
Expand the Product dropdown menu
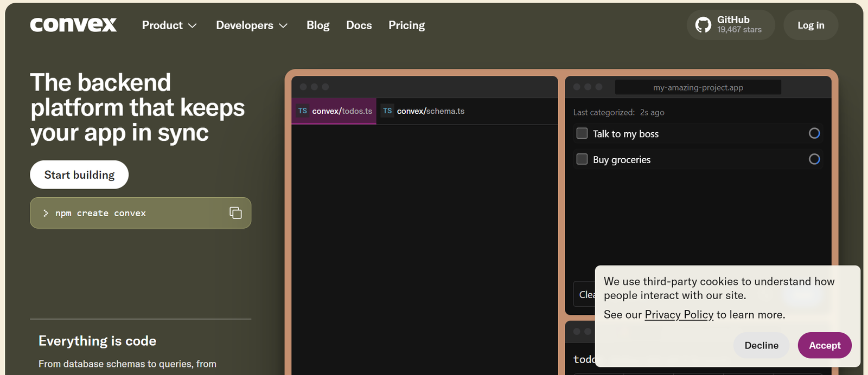coord(169,25)
